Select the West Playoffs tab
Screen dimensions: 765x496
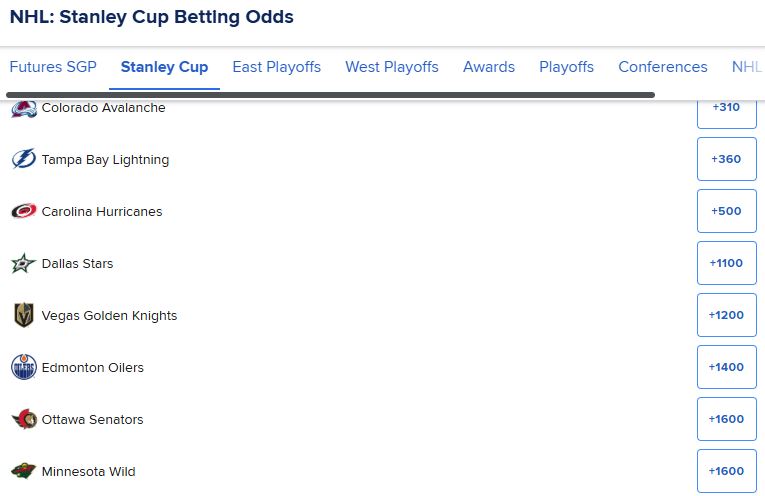(392, 67)
